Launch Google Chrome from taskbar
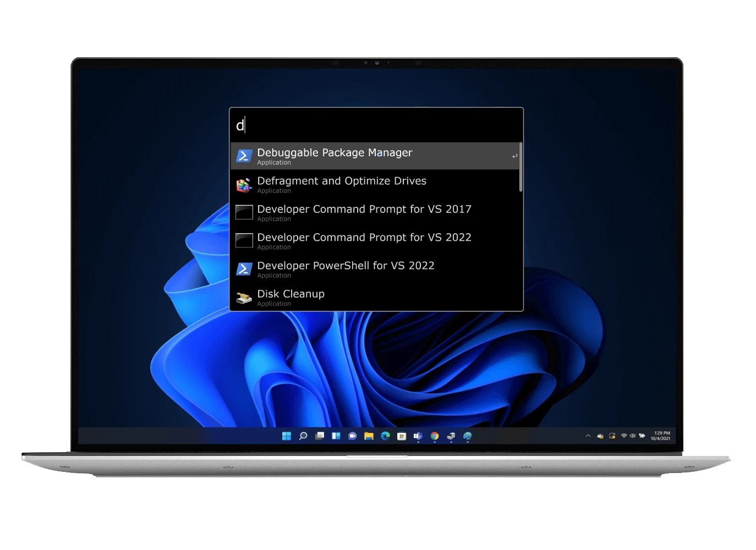This screenshot has width=756, height=550. 435,436
